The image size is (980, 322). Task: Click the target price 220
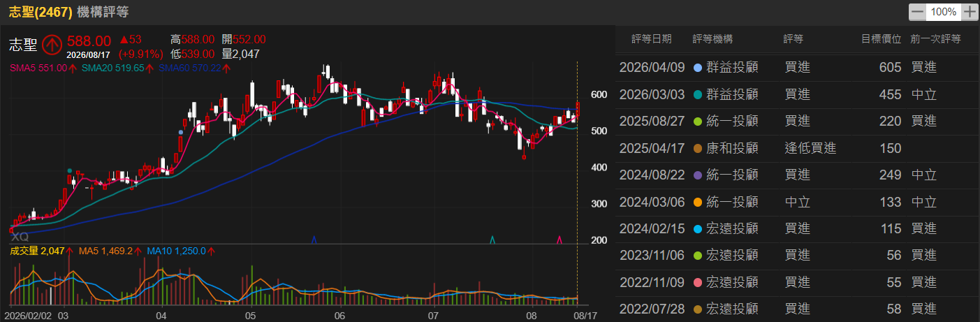[x=891, y=122]
